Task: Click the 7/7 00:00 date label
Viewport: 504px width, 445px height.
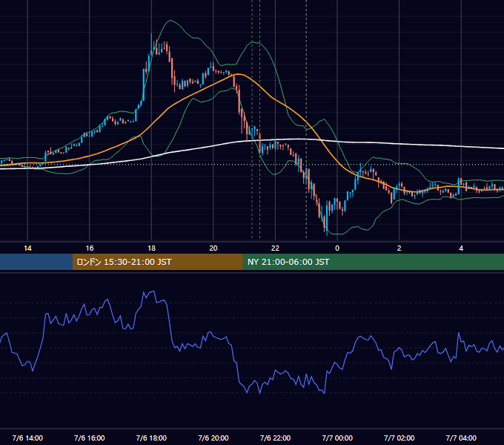Action: (x=337, y=438)
